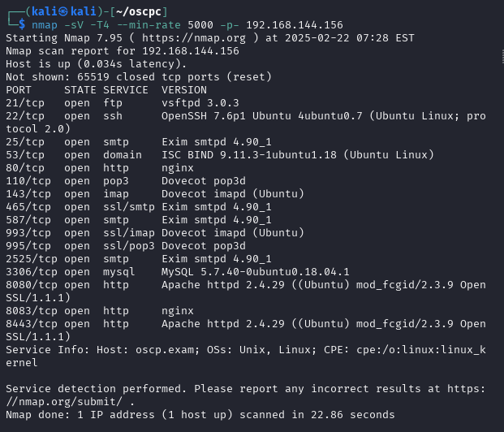Click the OpenSSH 7.6p1 version text

click(204, 116)
